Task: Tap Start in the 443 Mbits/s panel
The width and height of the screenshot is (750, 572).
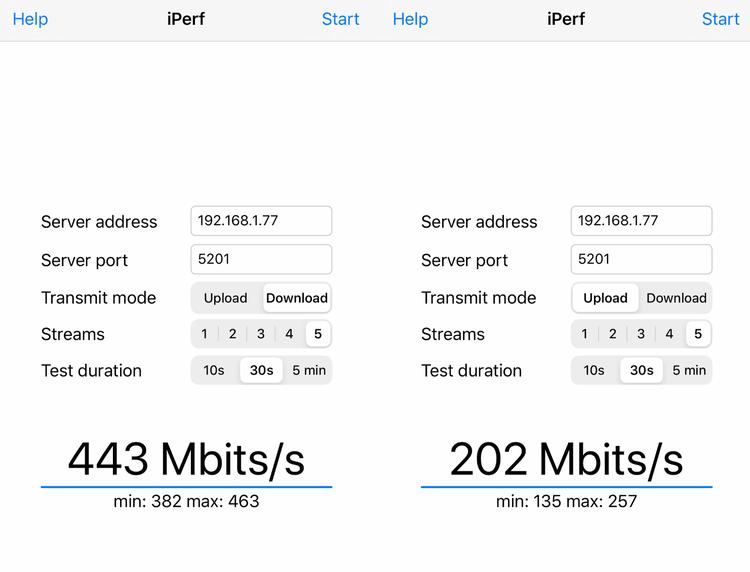Action: (340, 19)
